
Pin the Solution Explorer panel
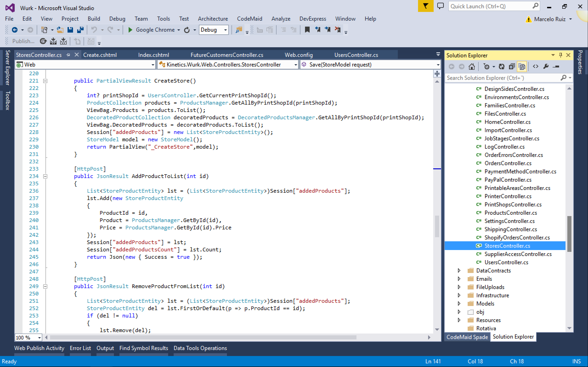click(560, 55)
